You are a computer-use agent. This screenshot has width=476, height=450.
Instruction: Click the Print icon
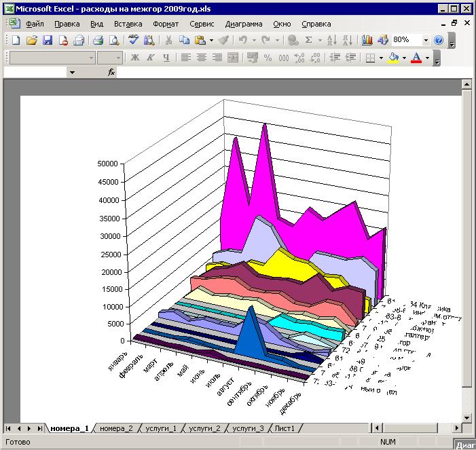coord(98,40)
